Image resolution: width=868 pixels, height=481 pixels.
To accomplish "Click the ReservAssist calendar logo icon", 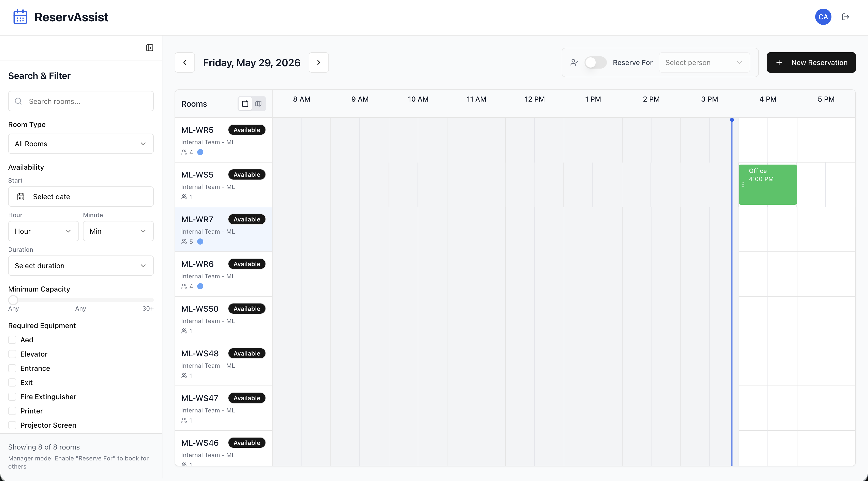I will tap(20, 17).
